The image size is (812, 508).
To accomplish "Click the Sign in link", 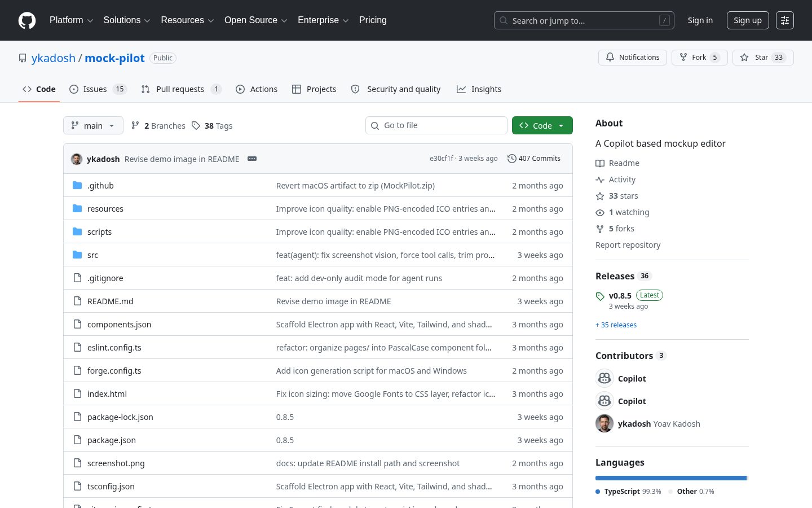I will coord(700,20).
